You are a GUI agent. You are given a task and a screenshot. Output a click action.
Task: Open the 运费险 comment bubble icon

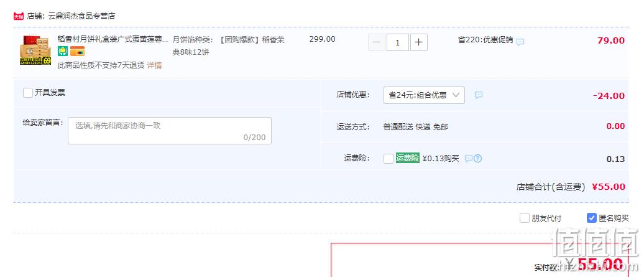(x=468, y=158)
